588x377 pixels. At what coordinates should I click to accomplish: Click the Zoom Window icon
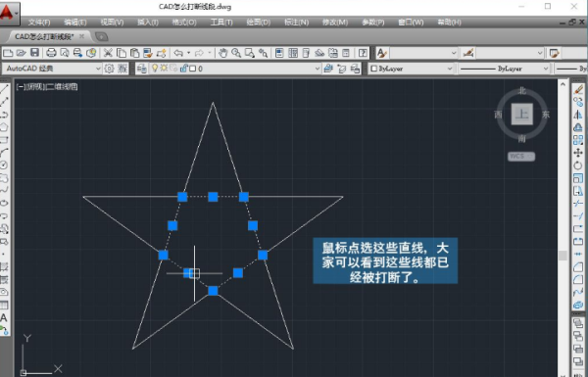249,53
